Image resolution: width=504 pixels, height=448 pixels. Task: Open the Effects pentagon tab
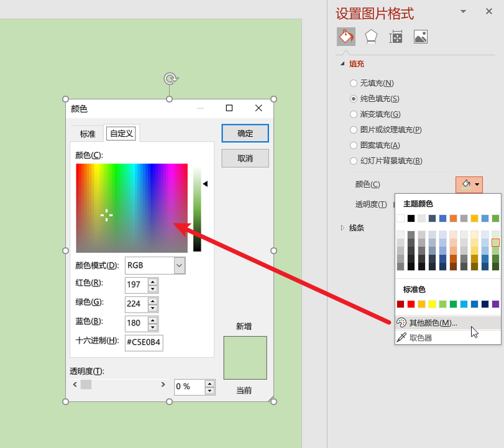(x=371, y=37)
